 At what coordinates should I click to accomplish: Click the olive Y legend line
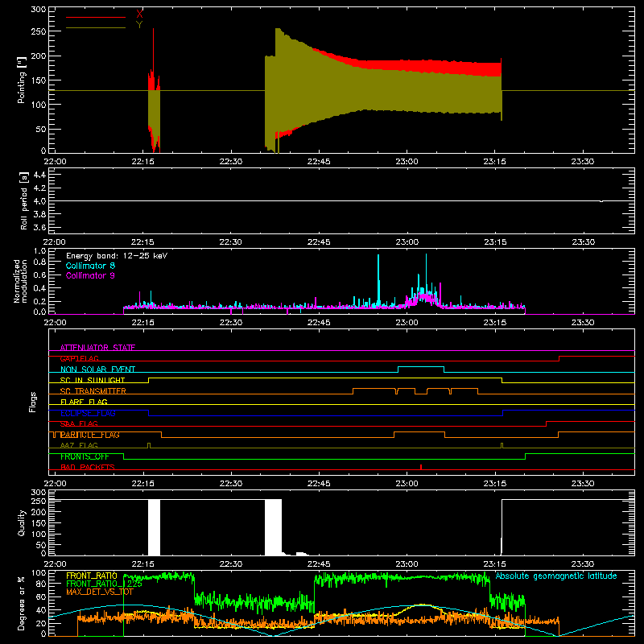pos(96,27)
